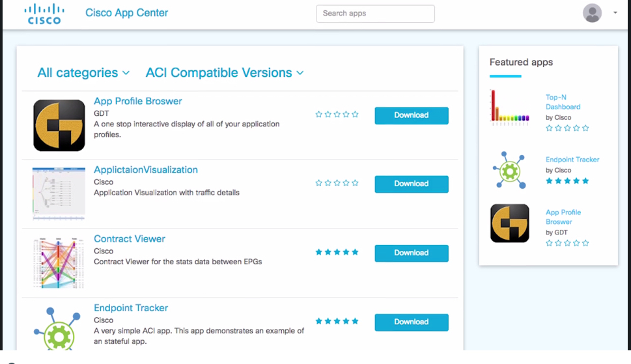The width and height of the screenshot is (631, 364).
Task: Click the Contract Viewer app icon
Action: click(x=59, y=262)
